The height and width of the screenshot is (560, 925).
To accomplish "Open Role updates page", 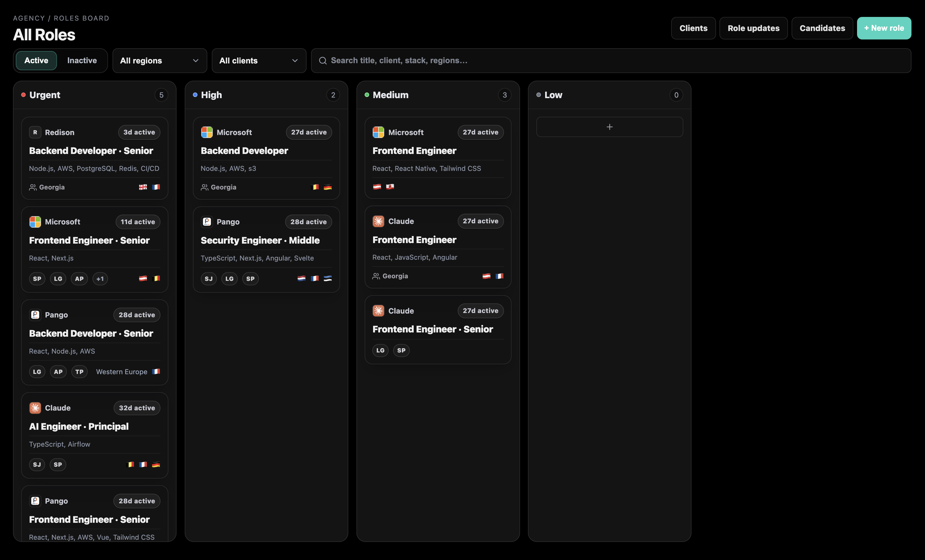I will tap(754, 28).
